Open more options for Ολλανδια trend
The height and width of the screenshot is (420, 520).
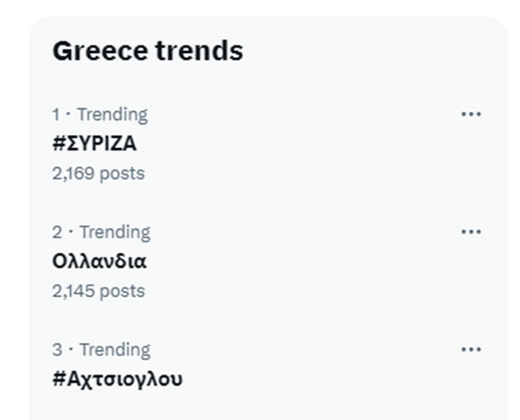tap(471, 232)
